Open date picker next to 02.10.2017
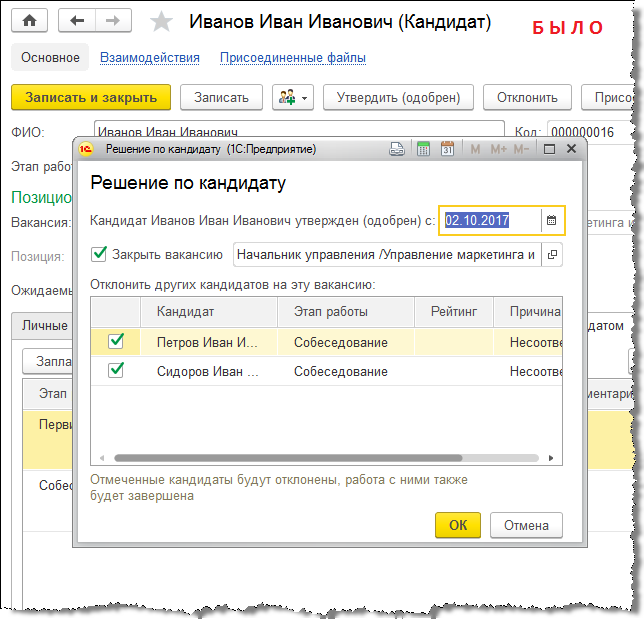This screenshot has height=619, width=644. tap(551, 220)
